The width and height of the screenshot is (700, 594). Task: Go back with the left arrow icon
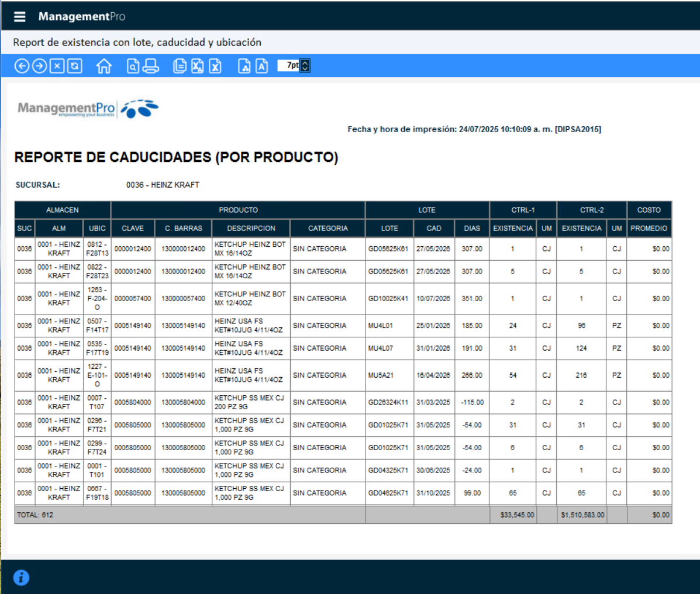pos(22,66)
